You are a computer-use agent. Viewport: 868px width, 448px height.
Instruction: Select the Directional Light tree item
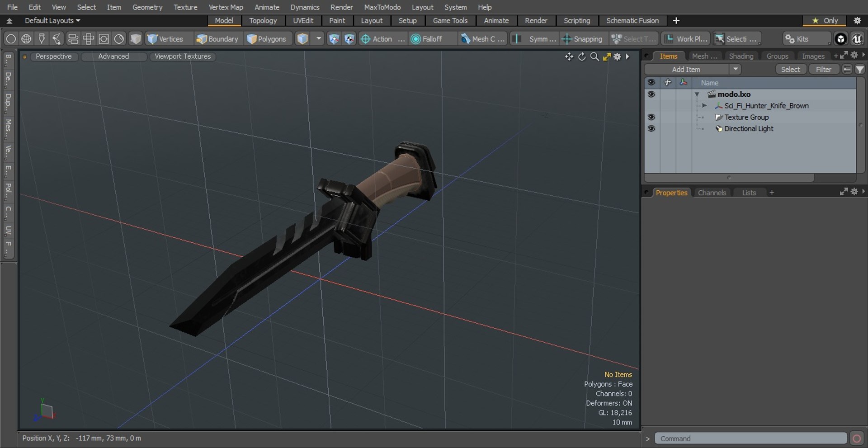749,129
